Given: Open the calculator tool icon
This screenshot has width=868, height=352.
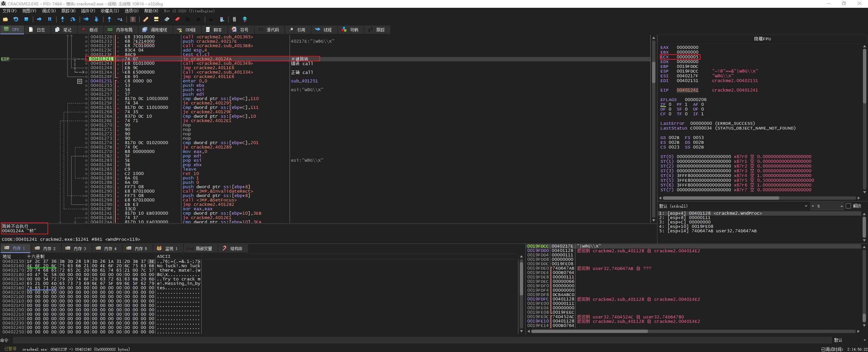Looking at the screenshot, I should (234, 19).
